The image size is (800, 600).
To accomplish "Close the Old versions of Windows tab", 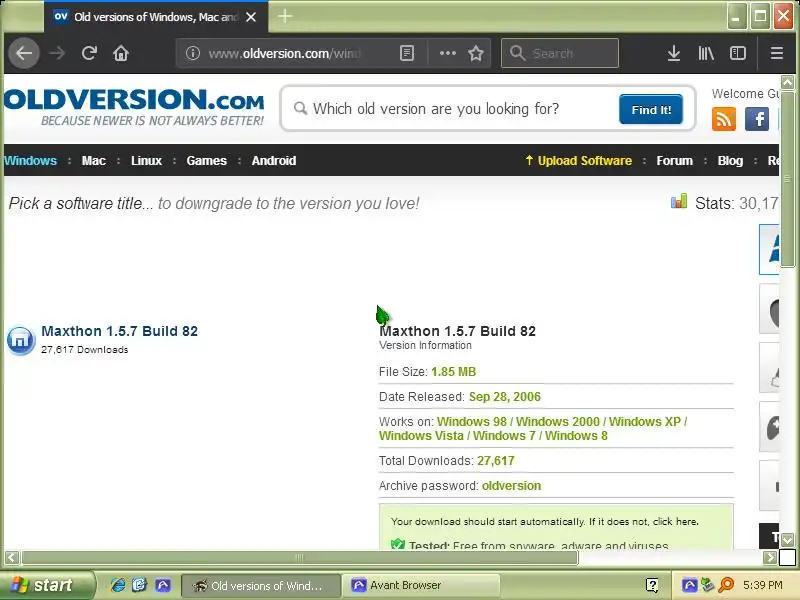I will [251, 17].
